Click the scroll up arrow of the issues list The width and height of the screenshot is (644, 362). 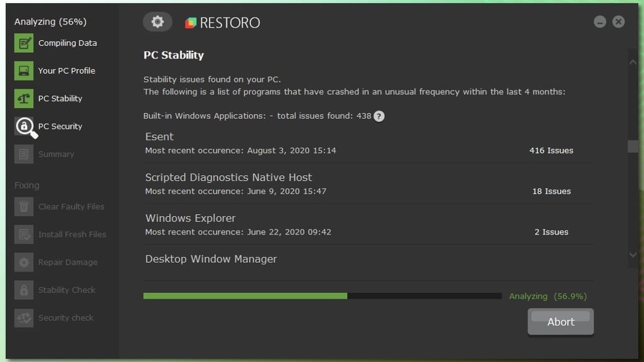(x=633, y=62)
